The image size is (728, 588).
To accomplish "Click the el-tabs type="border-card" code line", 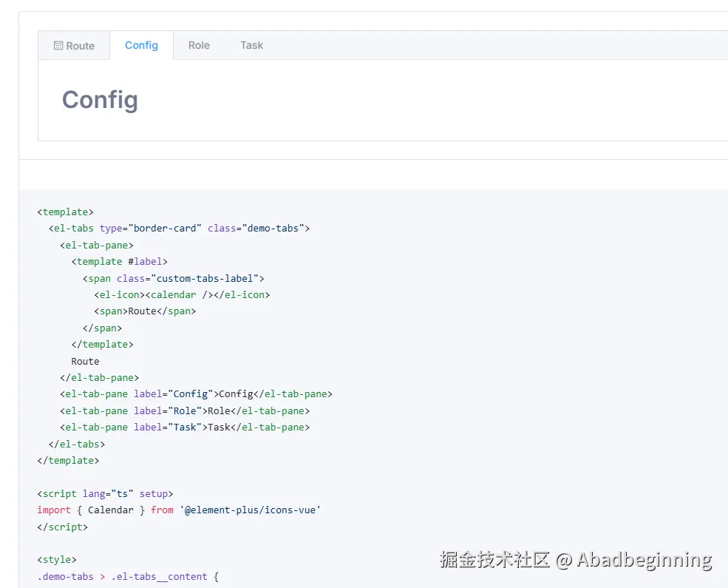I will (x=179, y=228).
